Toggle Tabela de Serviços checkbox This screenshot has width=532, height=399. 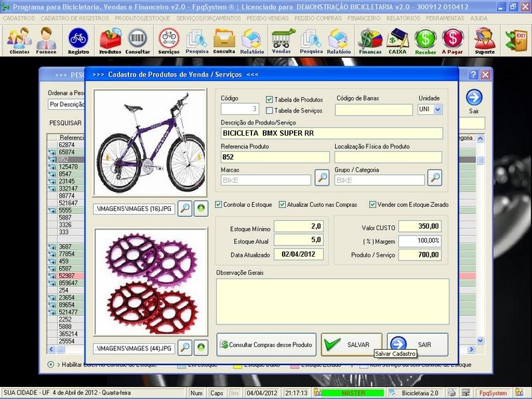click(x=269, y=110)
